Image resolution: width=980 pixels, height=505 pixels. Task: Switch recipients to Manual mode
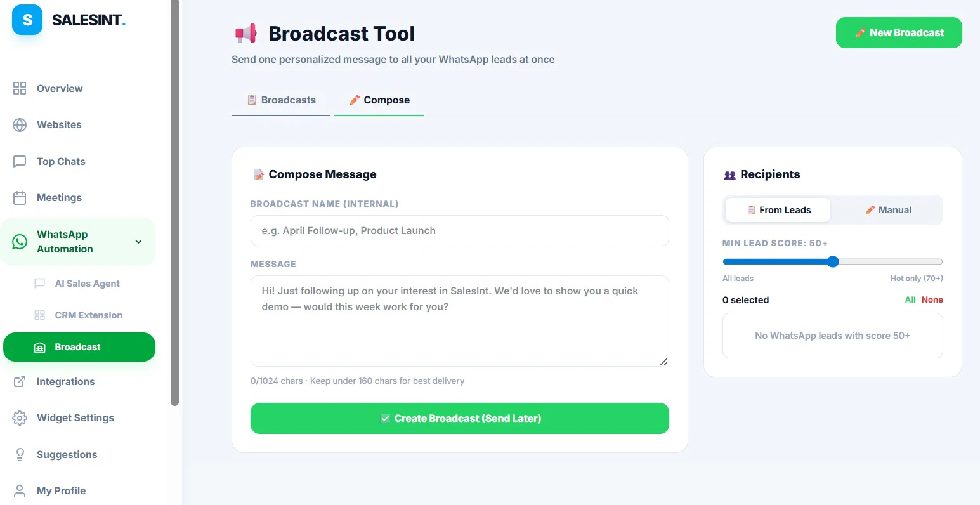point(887,210)
